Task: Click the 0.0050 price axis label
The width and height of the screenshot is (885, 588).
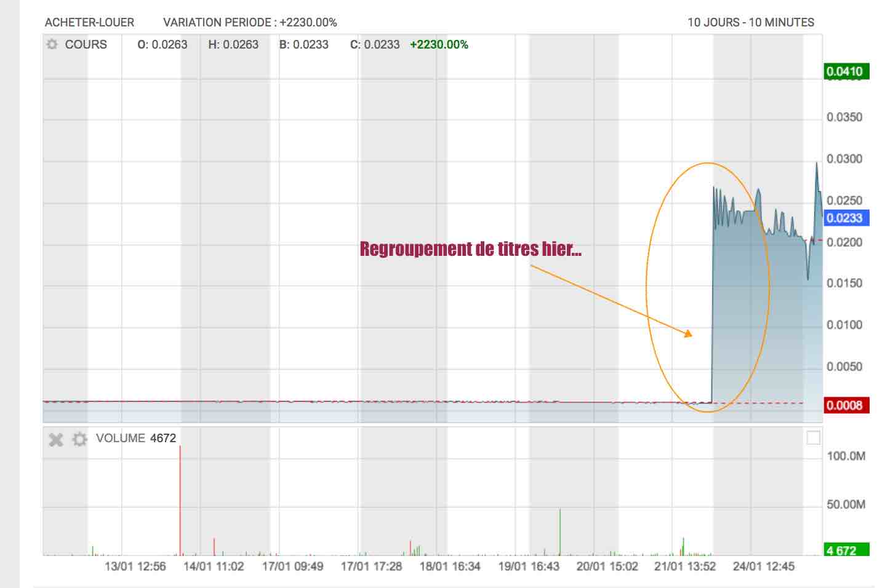Action: (x=844, y=367)
